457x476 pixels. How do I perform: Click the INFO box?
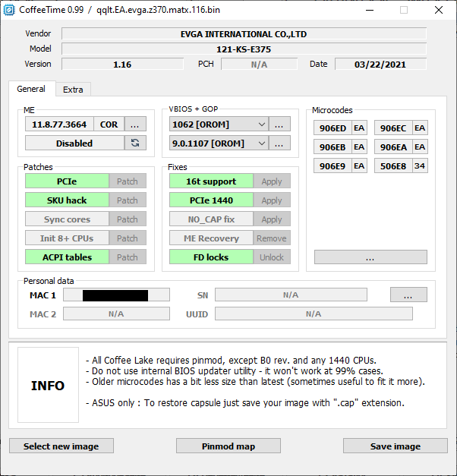tap(48, 385)
